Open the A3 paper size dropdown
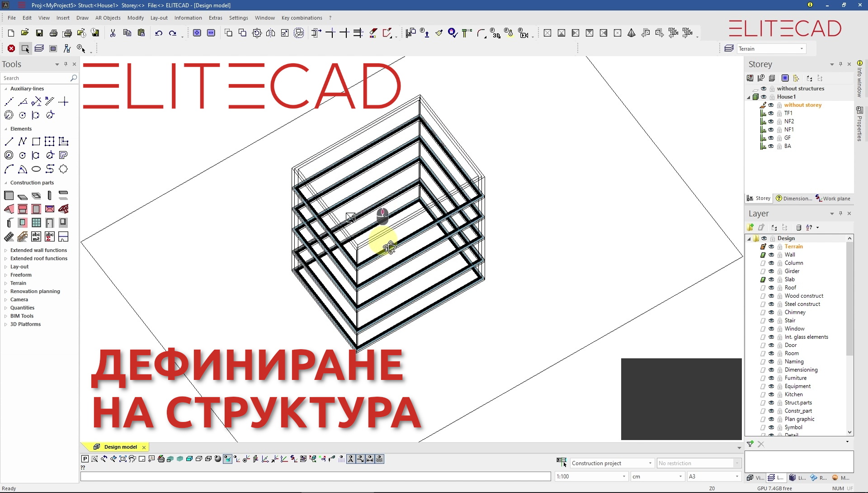Screen dimensions: 868x493 pyautogui.click(x=737, y=476)
